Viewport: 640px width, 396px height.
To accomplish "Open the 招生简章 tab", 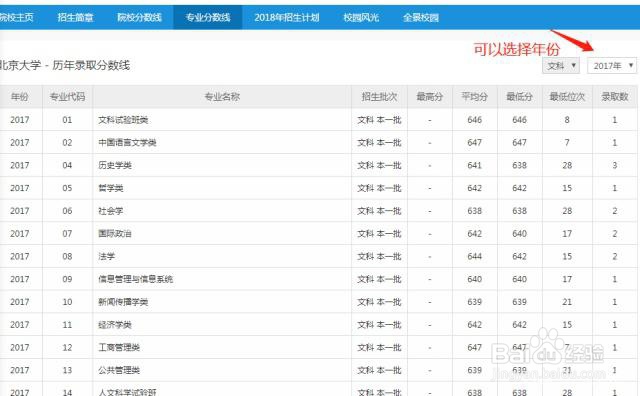I will point(75,18).
